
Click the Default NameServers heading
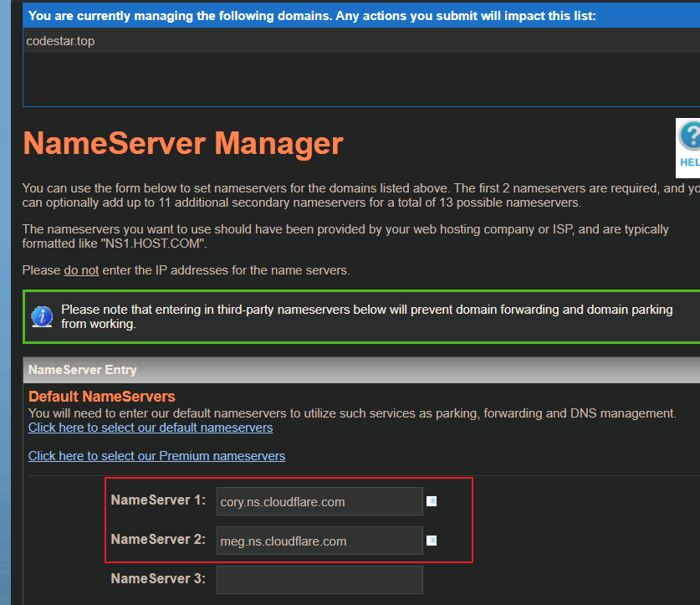(102, 397)
